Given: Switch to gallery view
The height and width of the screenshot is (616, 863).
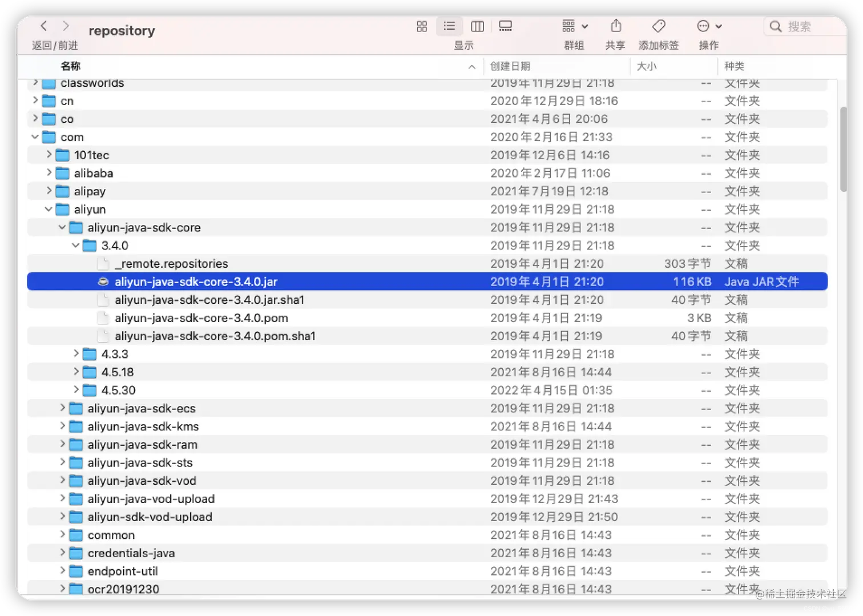Looking at the screenshot, I should [505, 26].
